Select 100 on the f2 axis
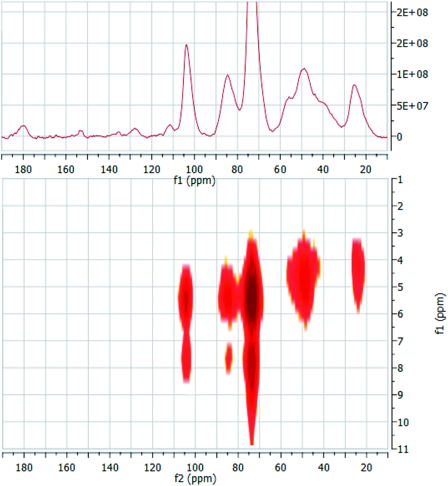The image size is (448, 486). (196, 467)
